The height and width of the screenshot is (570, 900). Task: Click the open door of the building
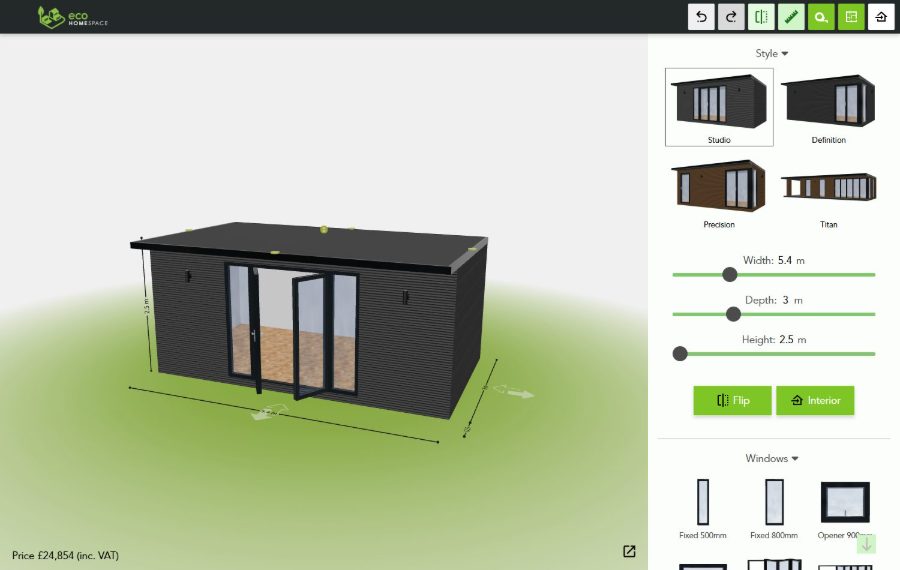(x=309, y=336)
